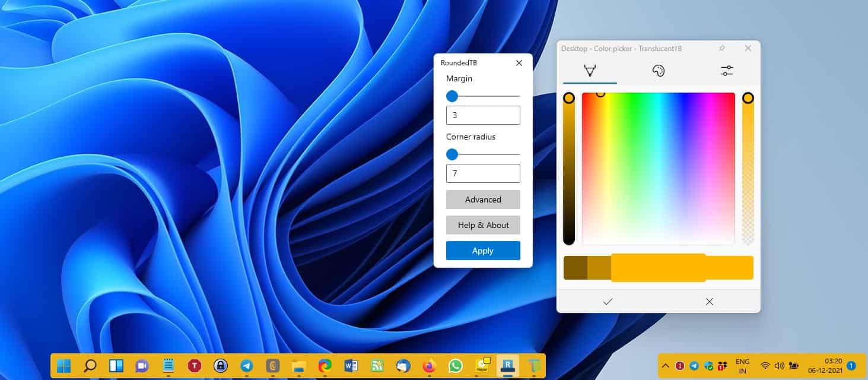Switch to TranslucentTB taskbar icon
This screenshot has height=380, width=868.
coord(534,366)
